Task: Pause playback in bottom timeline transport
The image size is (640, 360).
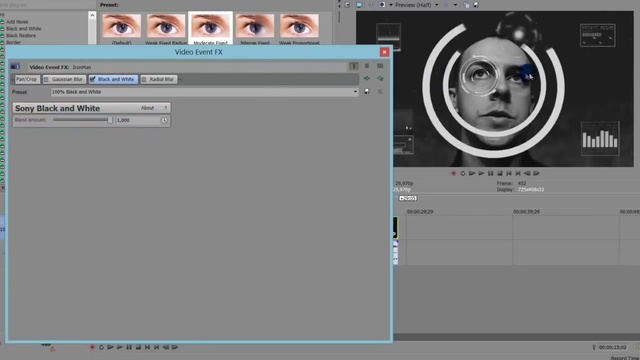Action: coord(129,347)
